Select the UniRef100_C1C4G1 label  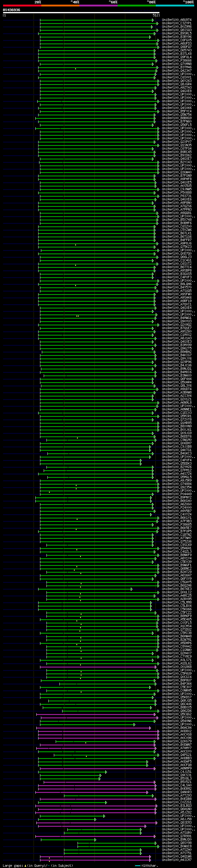point(177,260)
